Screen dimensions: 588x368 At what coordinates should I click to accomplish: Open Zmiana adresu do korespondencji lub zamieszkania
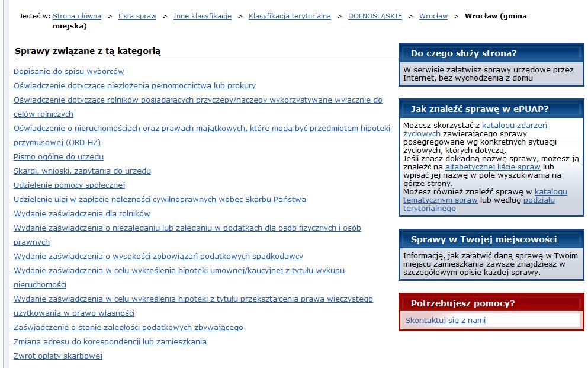[110, 342]
